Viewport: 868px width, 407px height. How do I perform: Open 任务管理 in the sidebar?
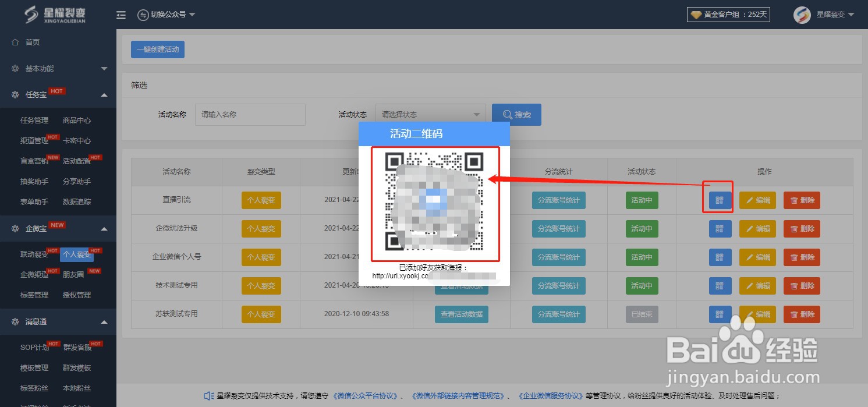click(34, 121)
